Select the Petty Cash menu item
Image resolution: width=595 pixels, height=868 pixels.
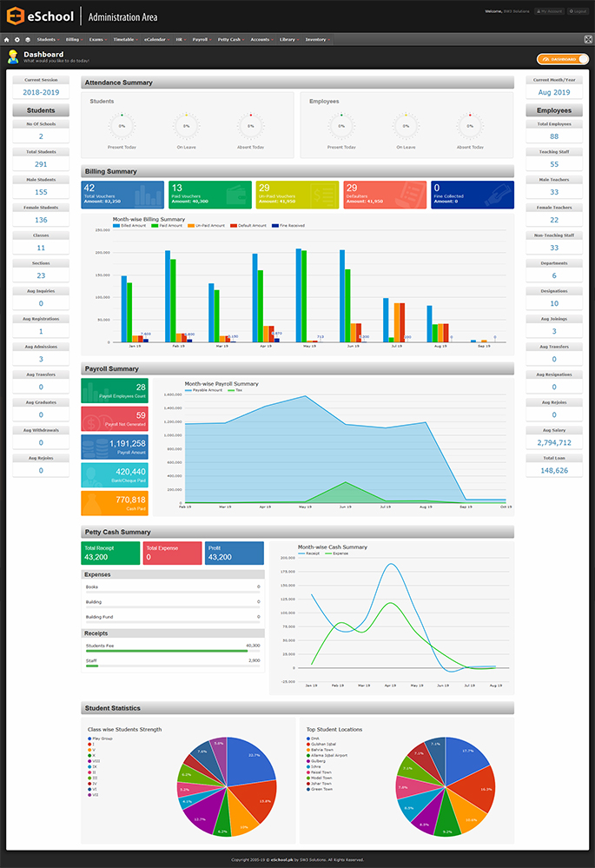230,40
